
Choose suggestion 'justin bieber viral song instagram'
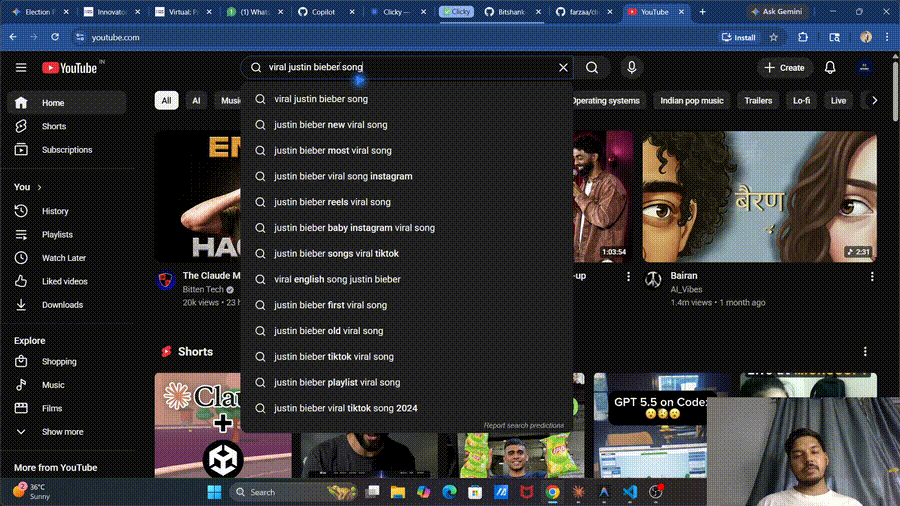click(406, 176)
